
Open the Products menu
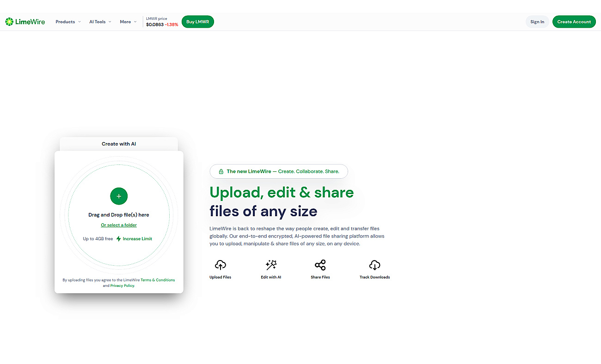pyautogui.click(x=68, y=22)
